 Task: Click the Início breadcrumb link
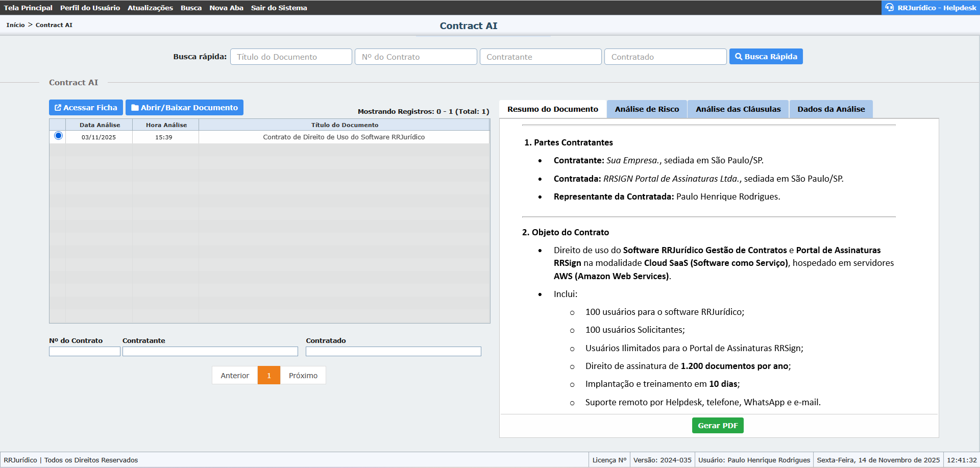click(x=15, y=25)
